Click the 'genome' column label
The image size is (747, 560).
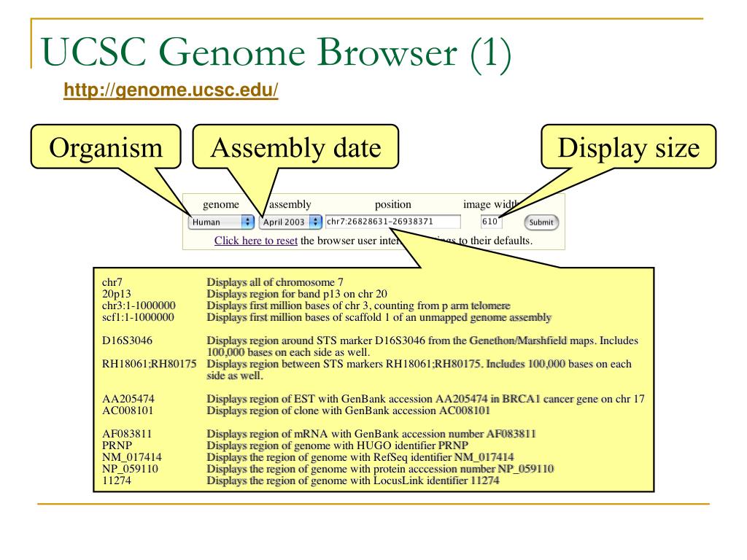coord(221,204)
